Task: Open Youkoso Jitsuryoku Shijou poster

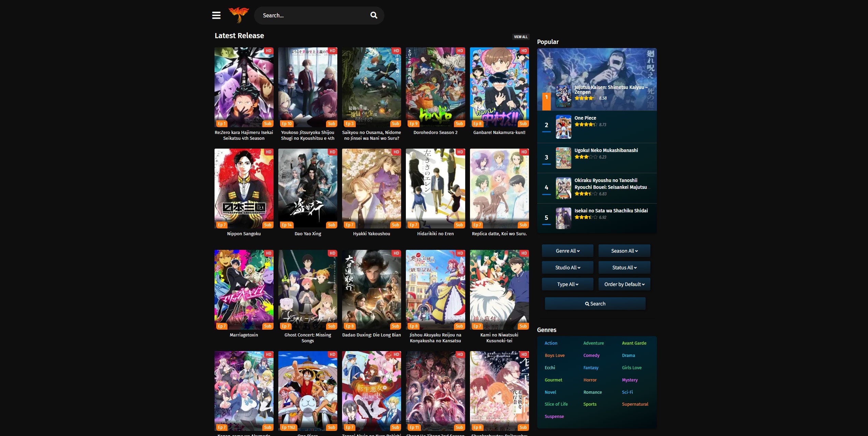Action: click(308, 87)
